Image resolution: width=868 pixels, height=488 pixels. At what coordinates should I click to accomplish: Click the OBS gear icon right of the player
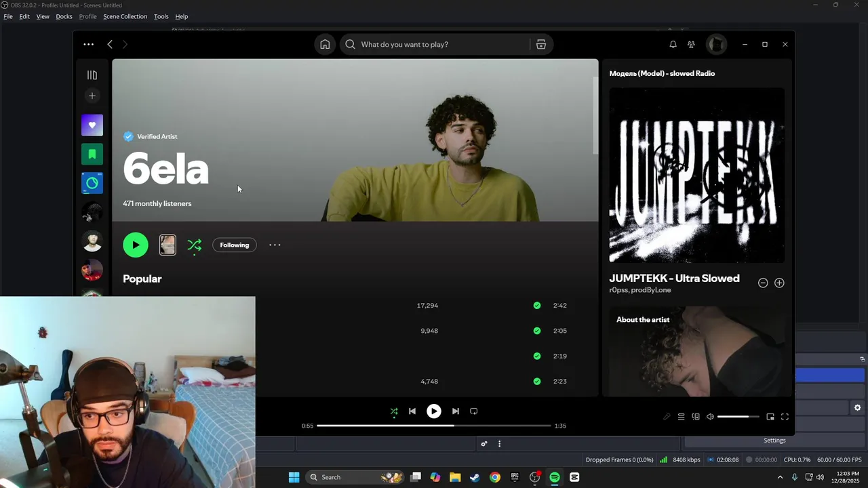[x=857, y=407]
